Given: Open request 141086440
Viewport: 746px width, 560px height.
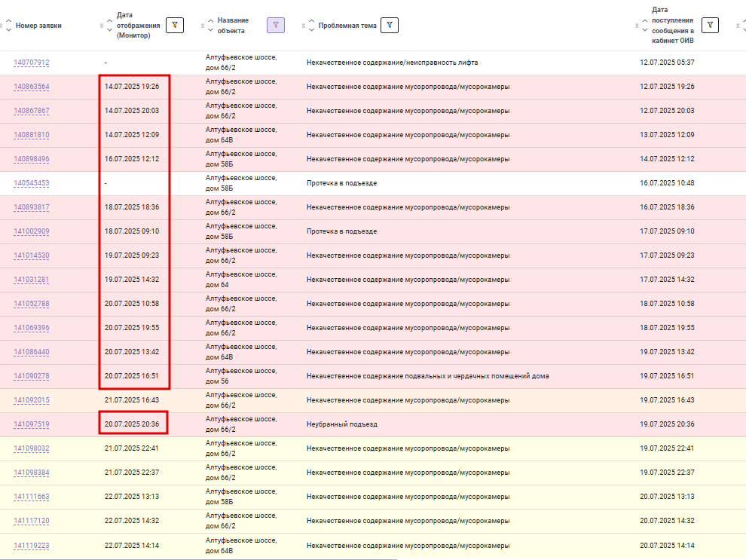Looking at the screenshot, I should point(32,352).
